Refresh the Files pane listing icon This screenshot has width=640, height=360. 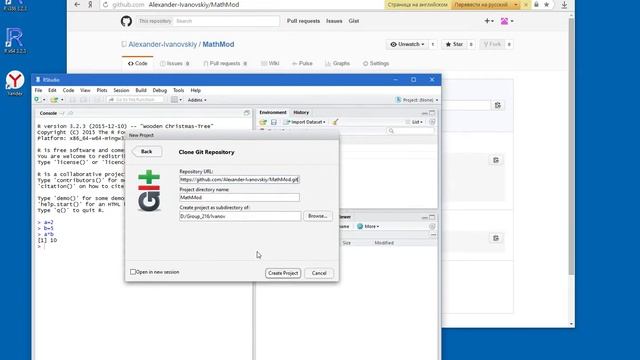tap(432, 227)
